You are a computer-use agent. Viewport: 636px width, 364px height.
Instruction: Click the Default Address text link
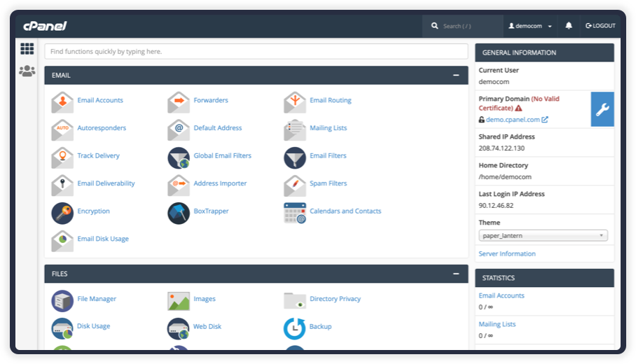point(218,127)
